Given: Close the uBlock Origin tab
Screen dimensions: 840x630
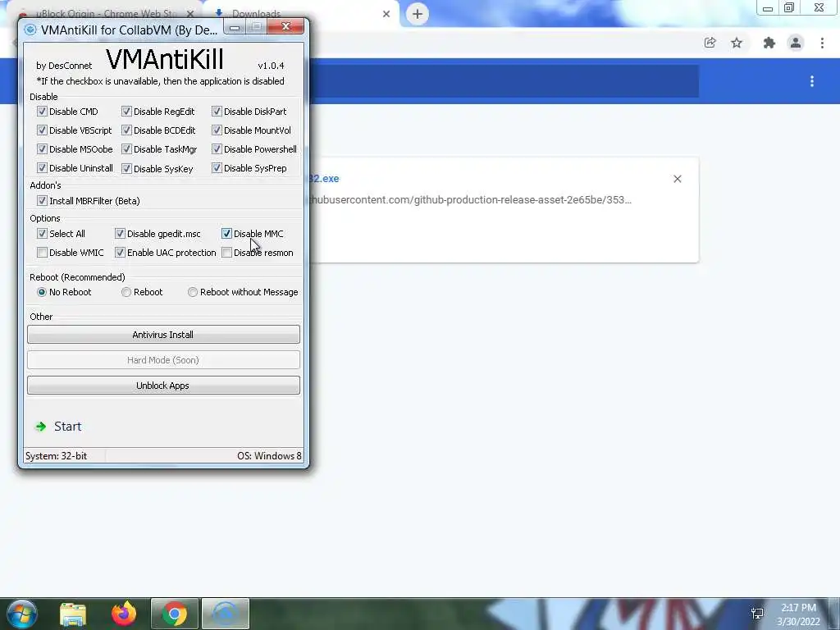Looking at the screenshot, I should (190, 13).
